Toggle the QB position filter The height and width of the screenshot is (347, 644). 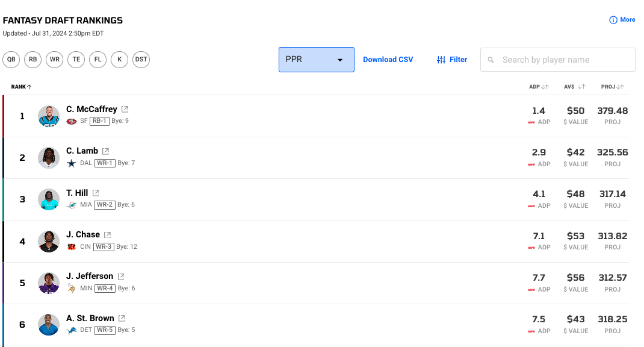[11, 60]
